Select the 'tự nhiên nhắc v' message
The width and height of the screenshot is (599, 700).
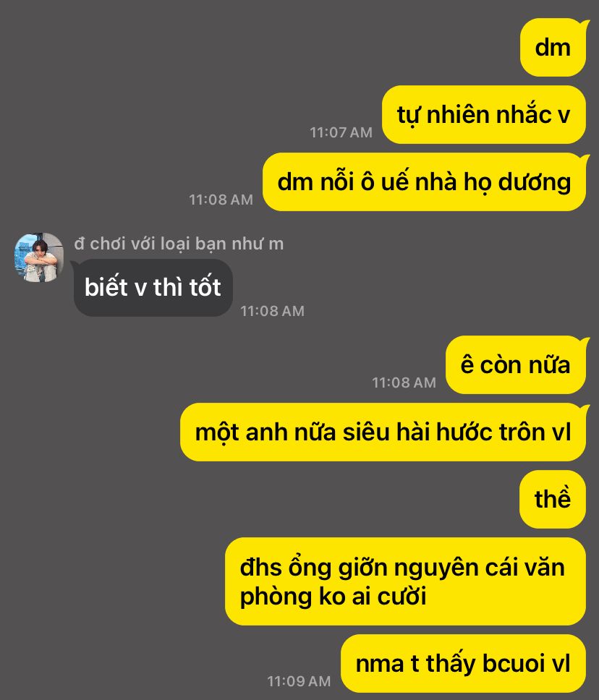click(x=484, y=115)
